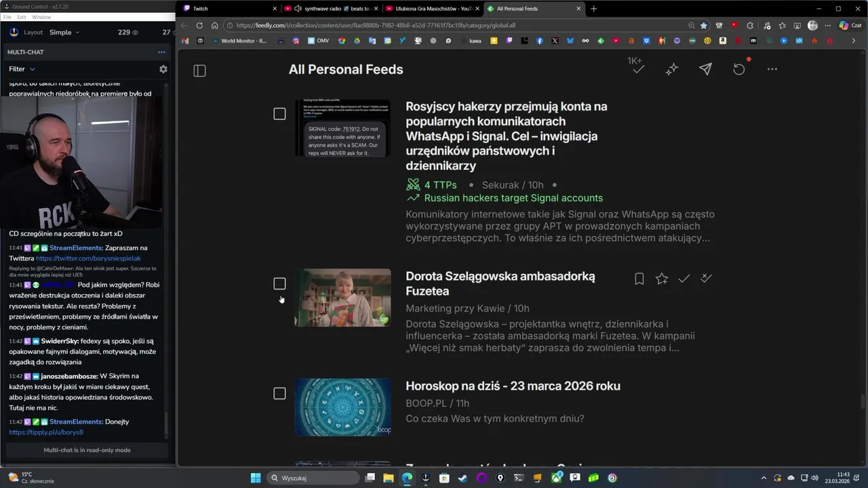Open Dorota Szelągowska ambasadorką Fuzetea headline
Viewport: 868px width, 488px height.
click(500, 283)
